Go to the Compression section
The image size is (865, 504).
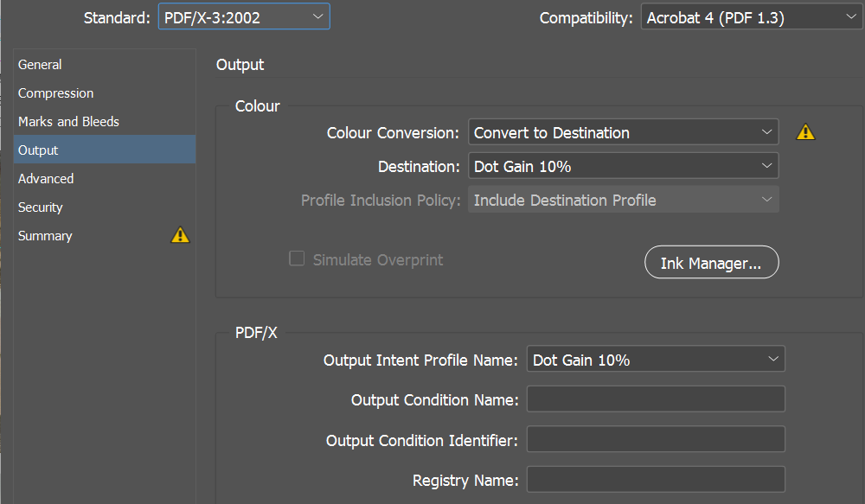click(55, 93)
